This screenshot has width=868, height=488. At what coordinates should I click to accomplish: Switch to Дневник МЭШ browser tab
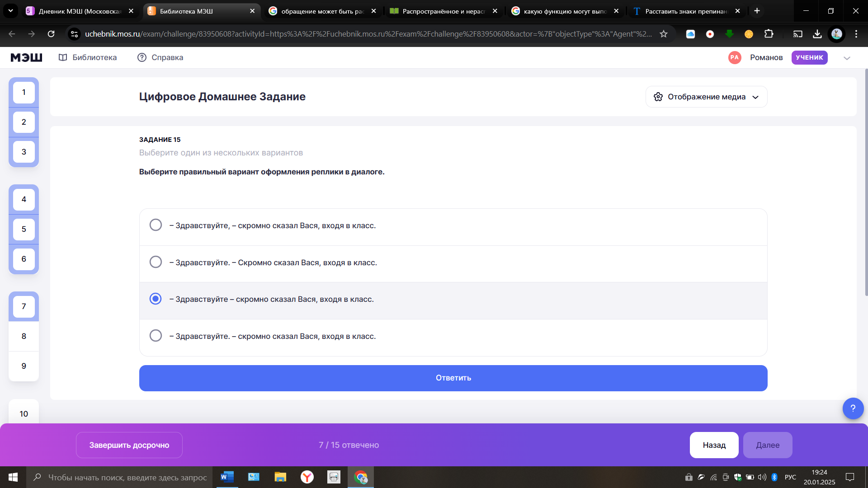(80, 11)
